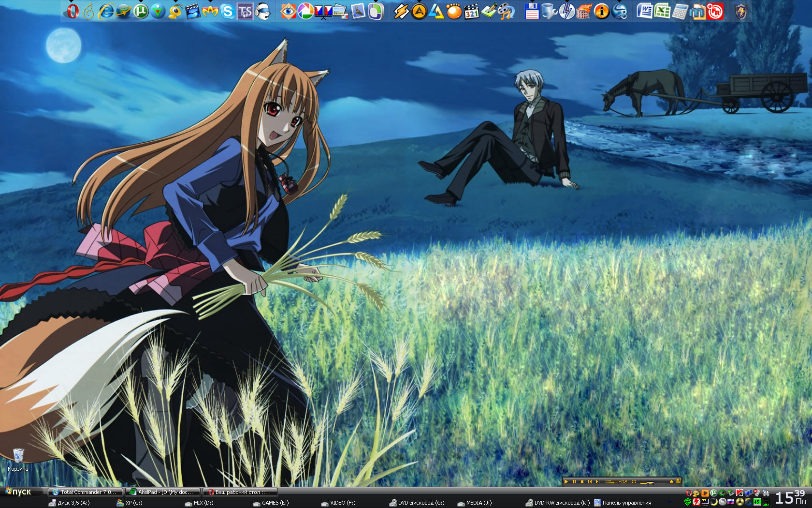Launch TeamSpeak (TS icon) from dock
812x508 pixels.
point(245,11)
